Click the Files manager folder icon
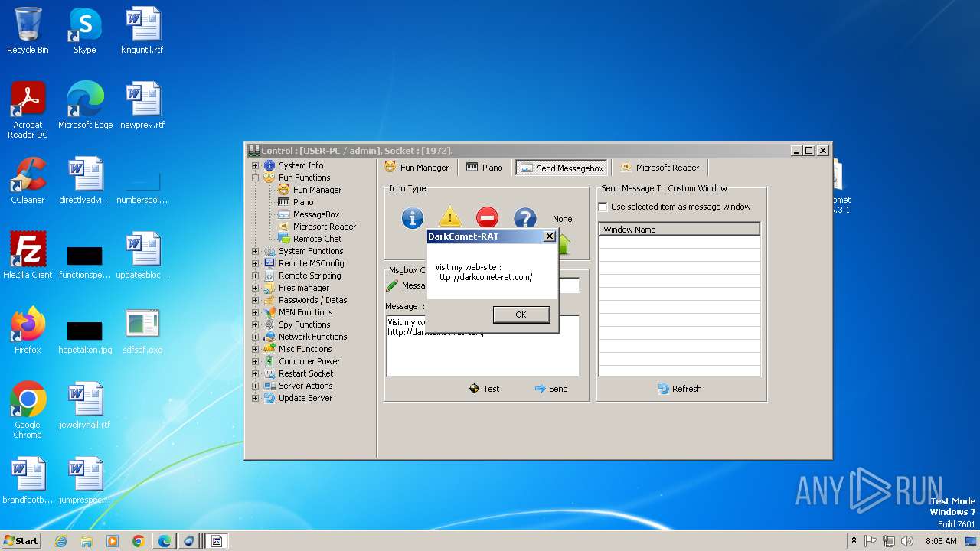 pos(269,288)
